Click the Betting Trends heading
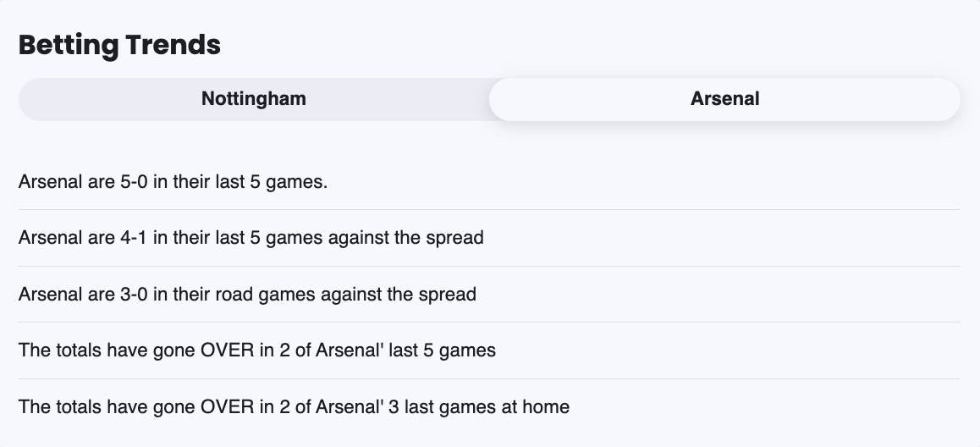Image resolution: width=980 pixels, height=447 pixels. coord(119,45)
